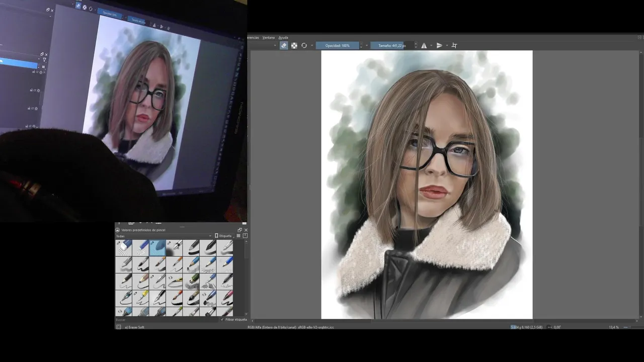This screenshot has height=362, width=644.
Task: Select the white pen brush preset
Action: pos(225,247)
